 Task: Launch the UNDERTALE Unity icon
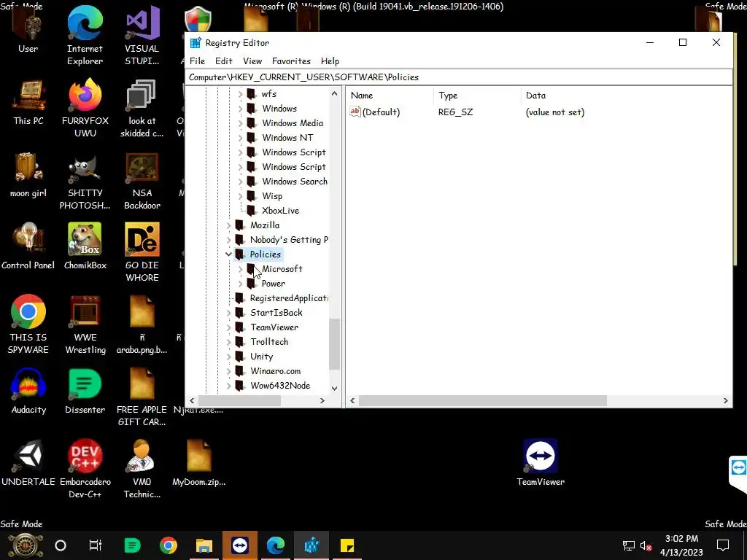point(28,463)
